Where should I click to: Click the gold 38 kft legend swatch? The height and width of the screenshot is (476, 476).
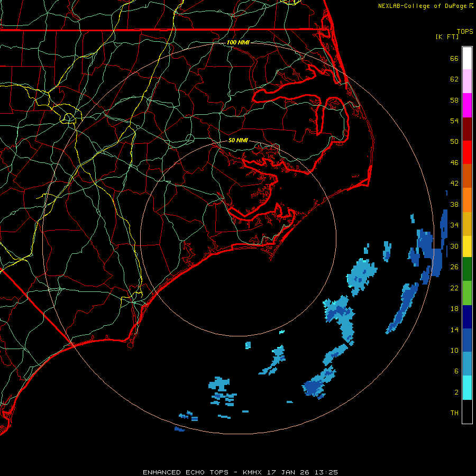467,224
